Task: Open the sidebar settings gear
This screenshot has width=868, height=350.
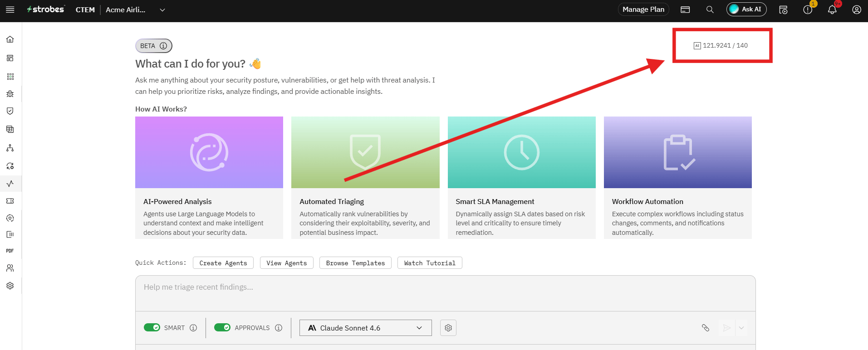Action: [x=10, y=286]
